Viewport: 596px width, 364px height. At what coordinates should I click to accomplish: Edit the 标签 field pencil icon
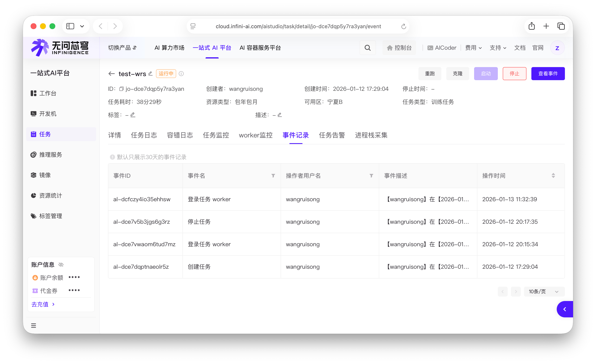pyautogui.click(x=133, y=115)
